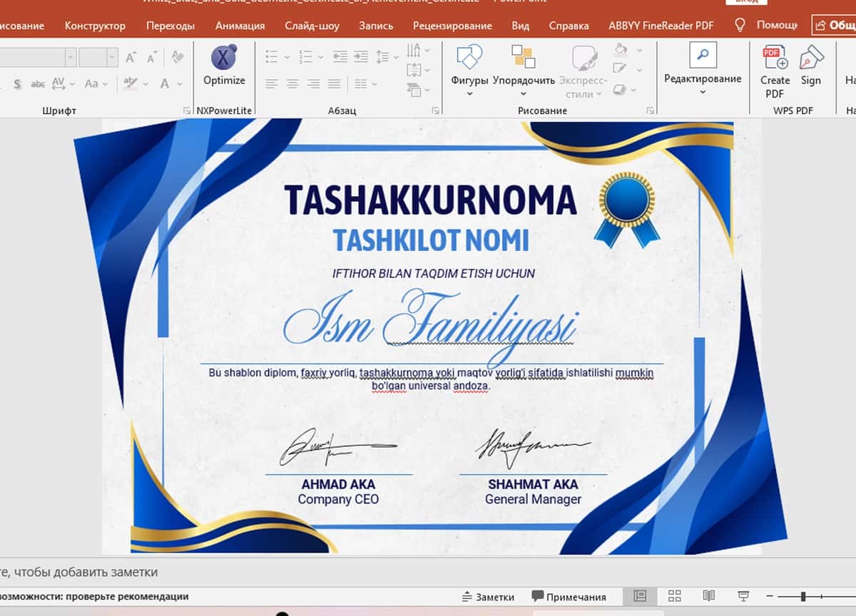This screenshot has width=856, height=616.
Task: Apply text shadow formatting
Action: [17, 84]
